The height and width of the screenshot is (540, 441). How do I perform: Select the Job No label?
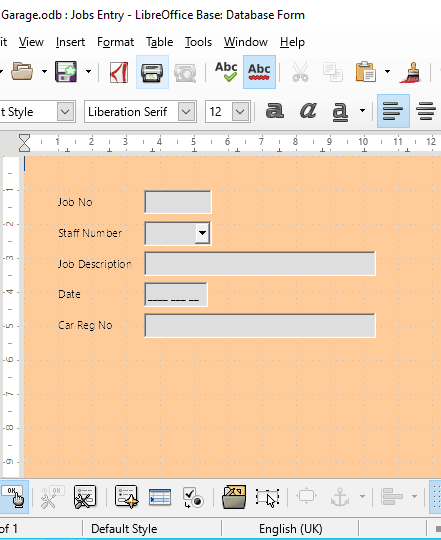coord(75,202)
